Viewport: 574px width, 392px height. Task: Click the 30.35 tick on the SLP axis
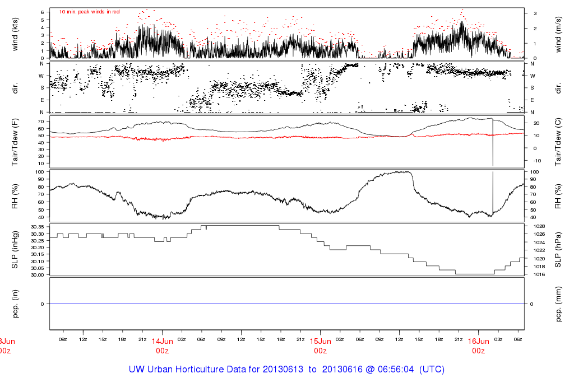(38, 227)
